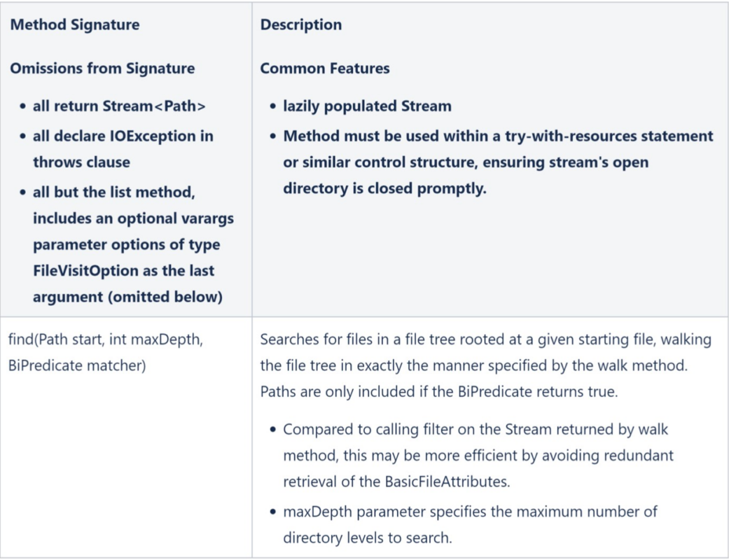Click the Omissions from Signature heading
This screenshot has width=729, height=560.
point(102,69)
